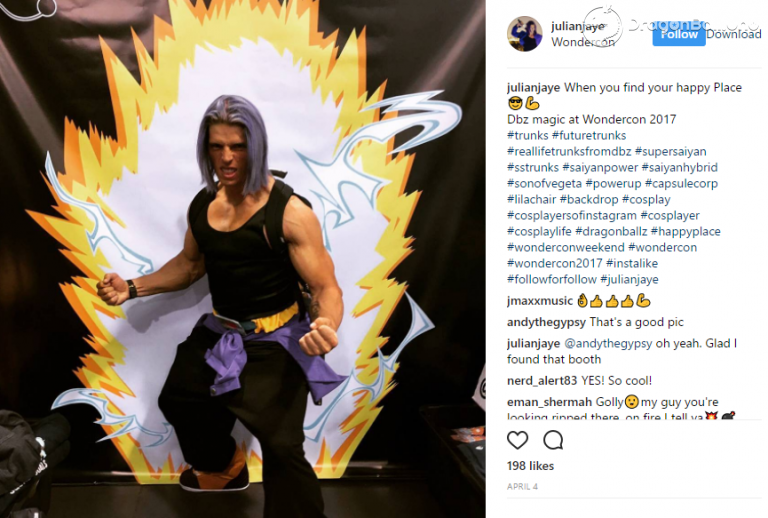Open the #wondercon2017 hashtag
Image resolution: width=768 pixels, height=518 pixels.
(x=554, y=263)
